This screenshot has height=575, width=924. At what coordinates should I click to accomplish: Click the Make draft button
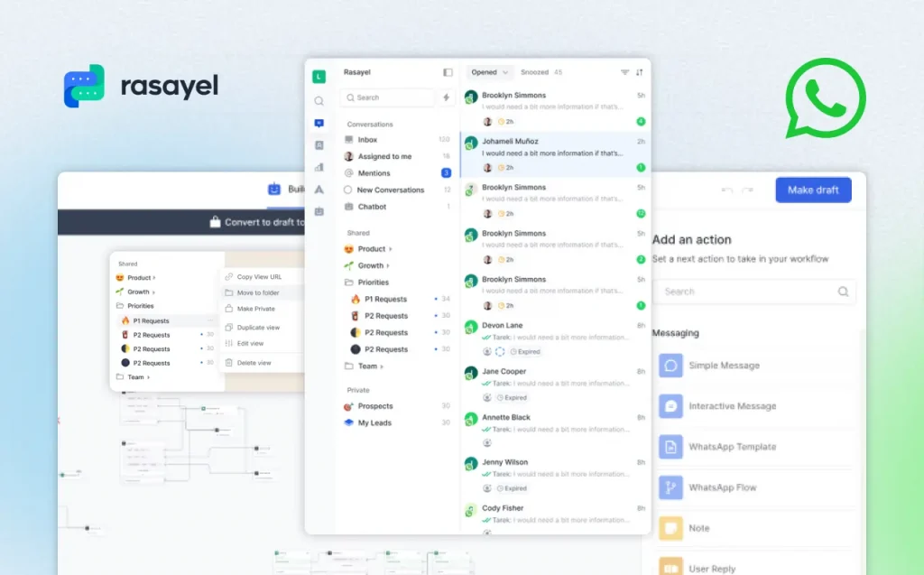(812, 190)
